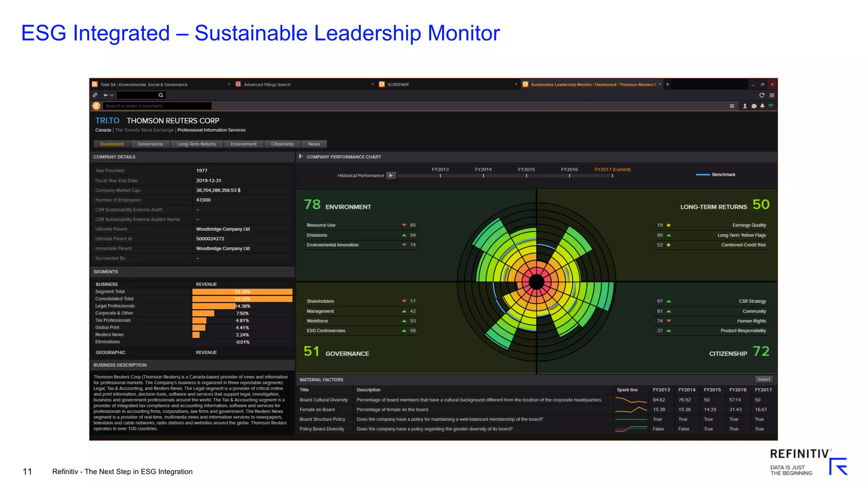Image resolution: width=868 pixels, height=488 pixels.
Task: Click the Toronto Stock Exchange link
Action: pos(145,130)
